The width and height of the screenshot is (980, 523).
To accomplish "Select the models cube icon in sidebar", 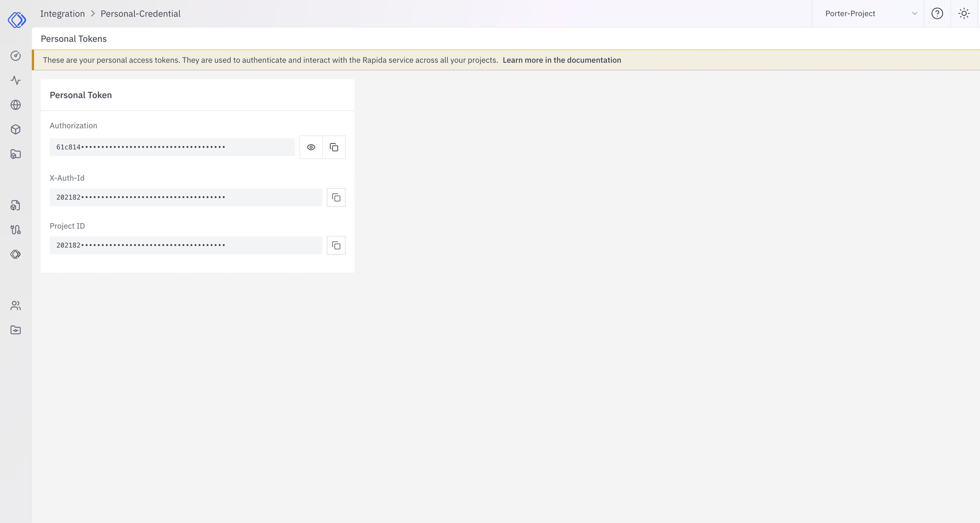I will pyautogui.click(x=16, y=129).
